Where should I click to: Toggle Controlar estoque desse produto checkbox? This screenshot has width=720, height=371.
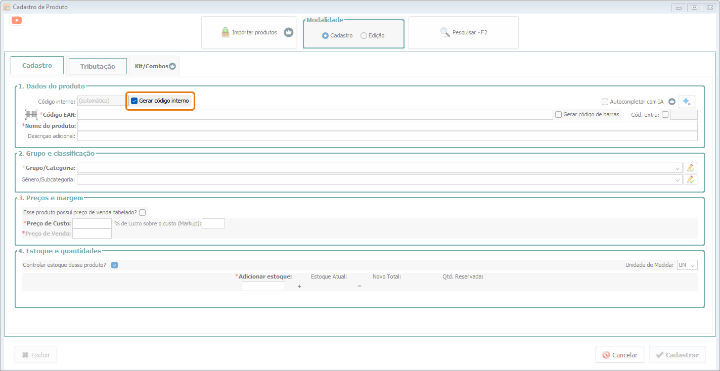(x=114, y=265)
